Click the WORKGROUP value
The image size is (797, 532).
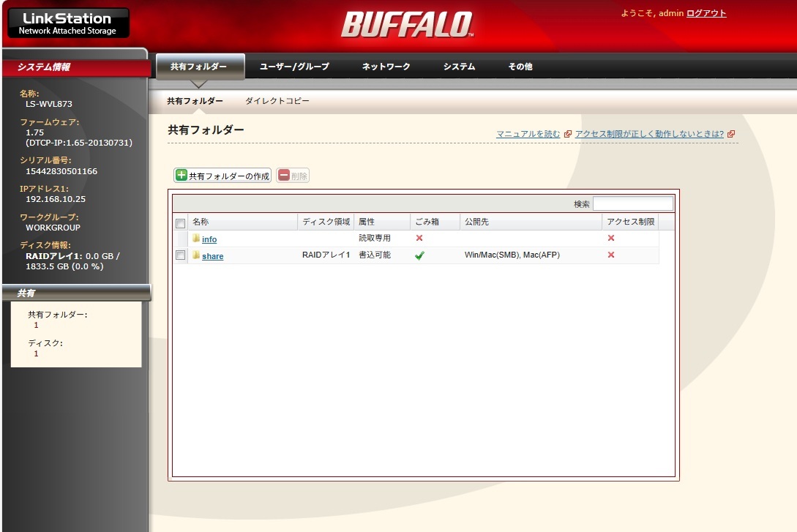click(53, 228)
